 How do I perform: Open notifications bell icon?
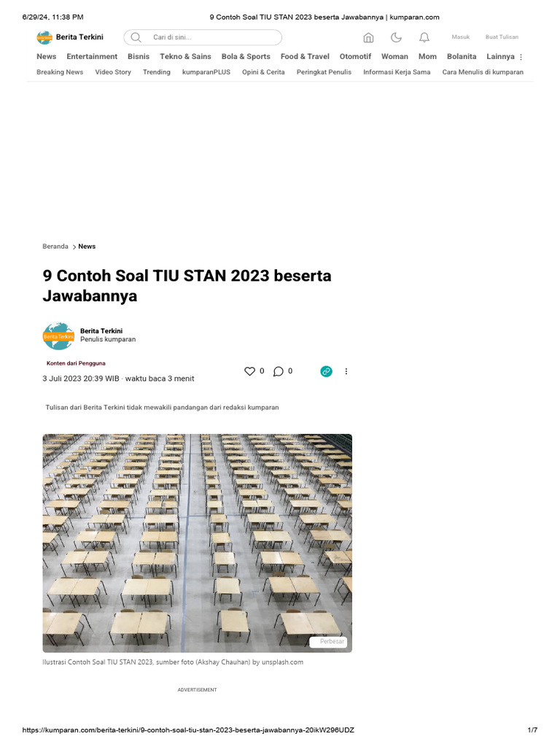pyautogui.click(x=424, y=37)
